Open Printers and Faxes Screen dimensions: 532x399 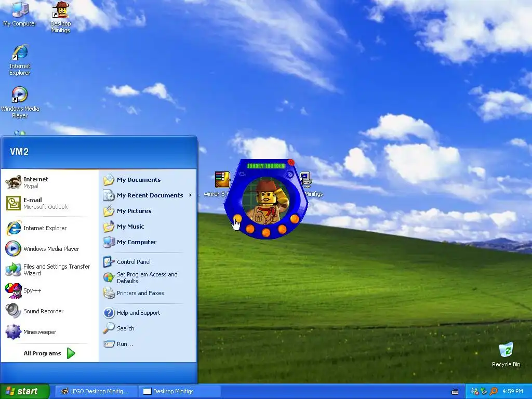[148, 293]
